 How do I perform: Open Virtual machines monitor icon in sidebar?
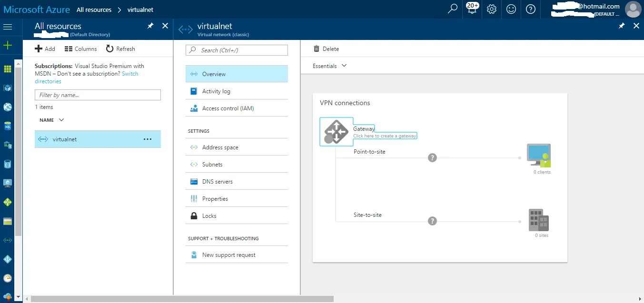tap(7, 183)
